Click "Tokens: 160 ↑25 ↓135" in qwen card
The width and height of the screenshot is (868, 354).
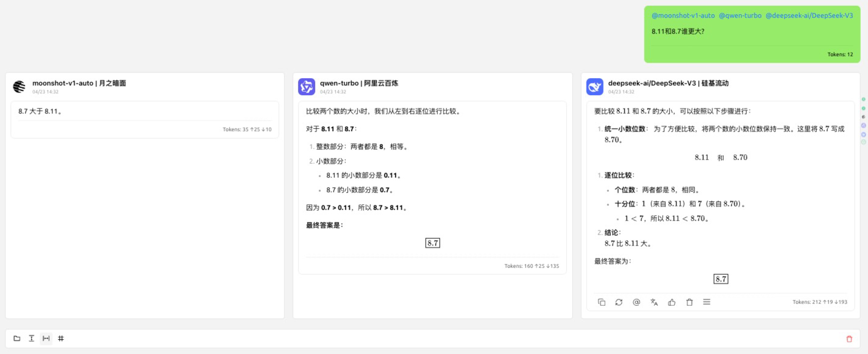532,266
